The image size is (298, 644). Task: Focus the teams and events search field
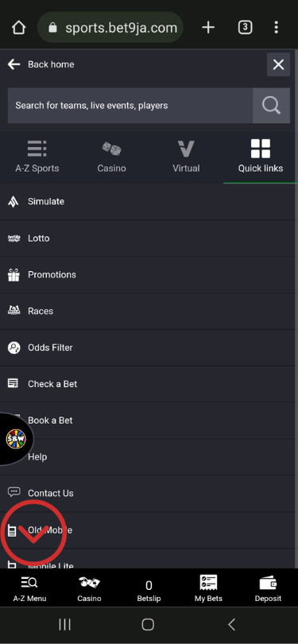130,106
